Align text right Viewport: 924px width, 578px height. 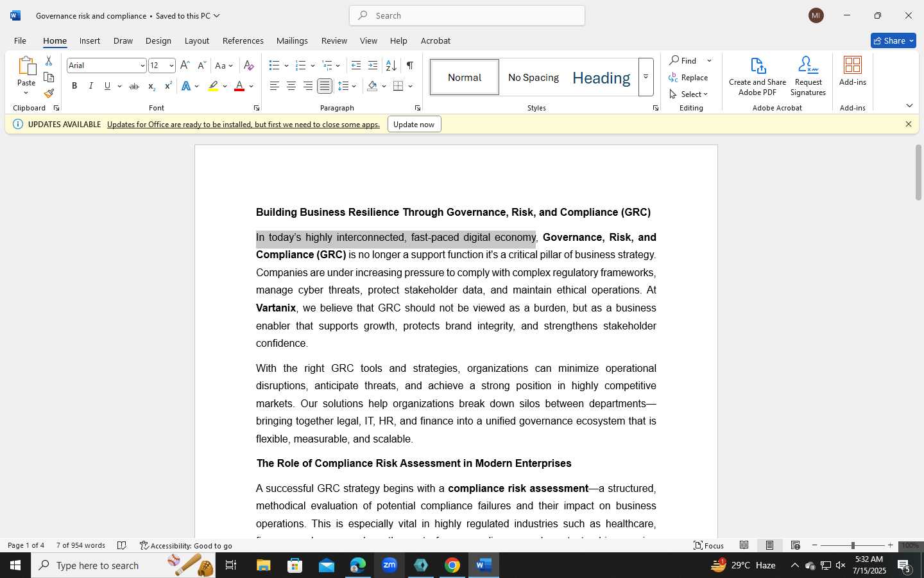[x=308, y=86]
